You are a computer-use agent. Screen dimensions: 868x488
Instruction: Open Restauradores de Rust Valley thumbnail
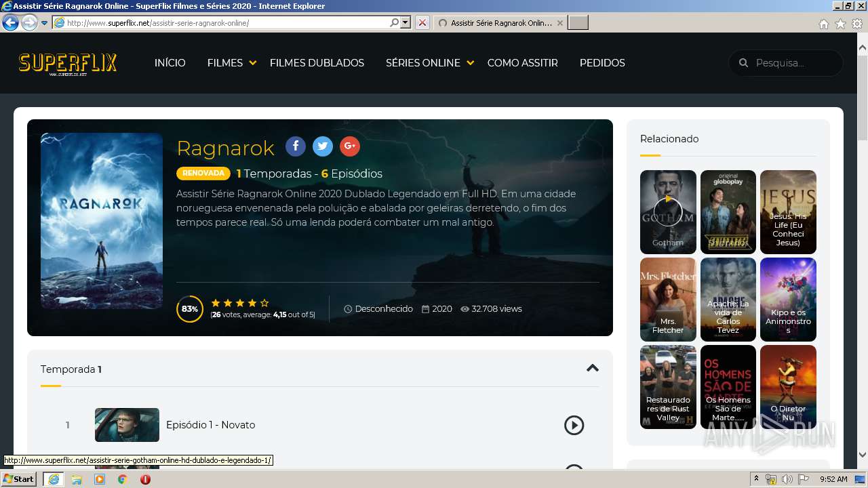coord(668,387)
